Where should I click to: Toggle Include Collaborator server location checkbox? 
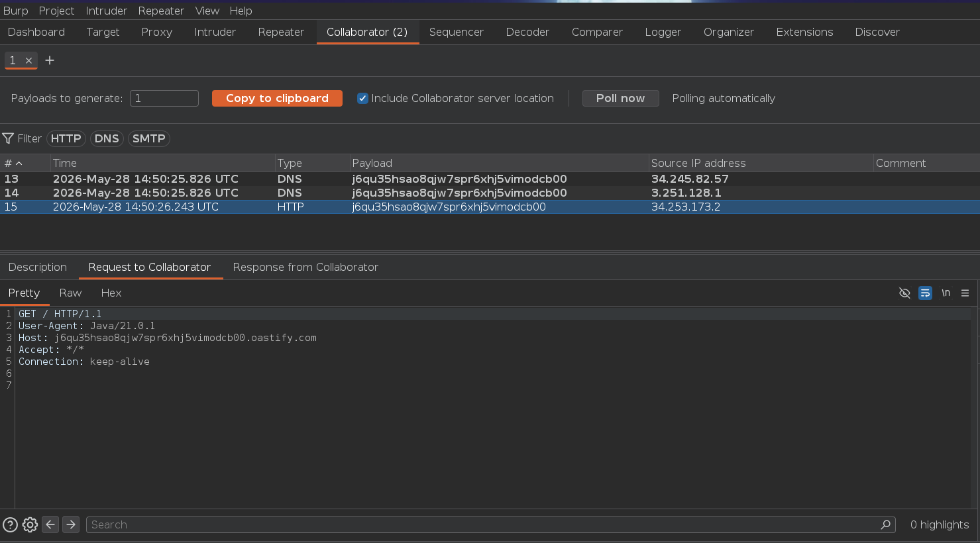[362, 98]
